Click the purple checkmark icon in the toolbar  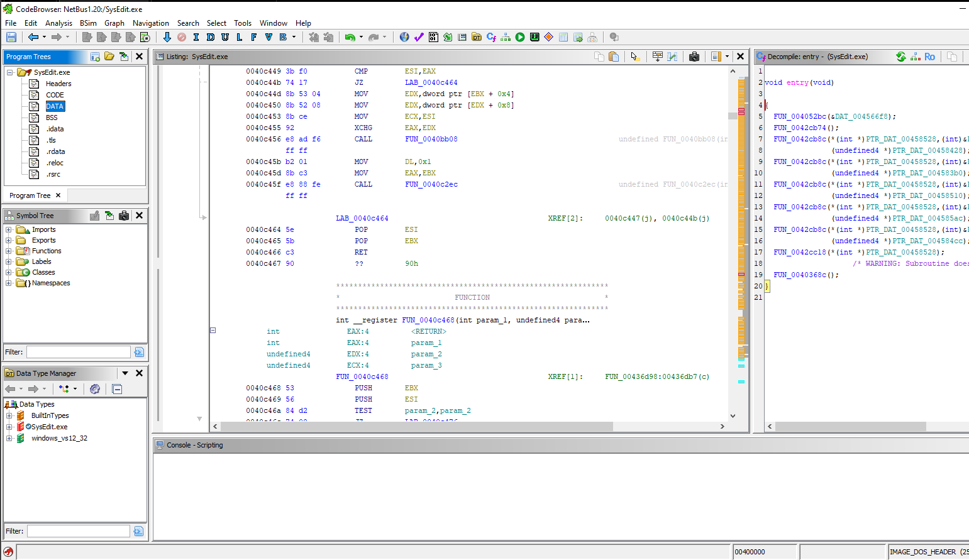point(419,37)
